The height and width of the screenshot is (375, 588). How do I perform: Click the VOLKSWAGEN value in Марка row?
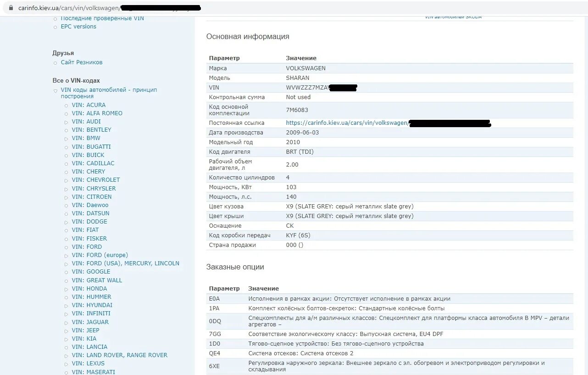click(x=305, y=68)
